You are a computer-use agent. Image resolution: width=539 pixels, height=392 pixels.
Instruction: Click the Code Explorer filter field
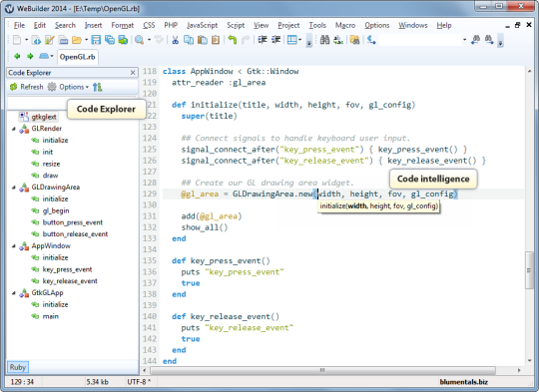[38, 103]
